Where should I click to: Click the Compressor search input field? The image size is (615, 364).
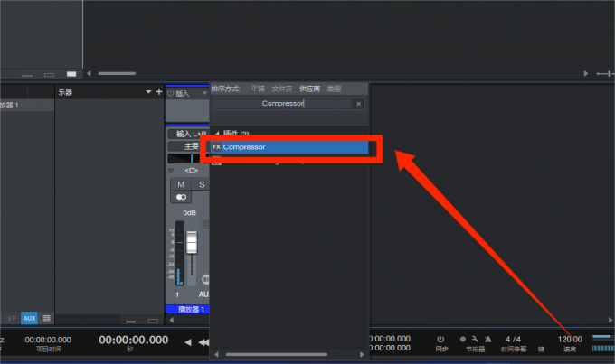tap(282, 104)
